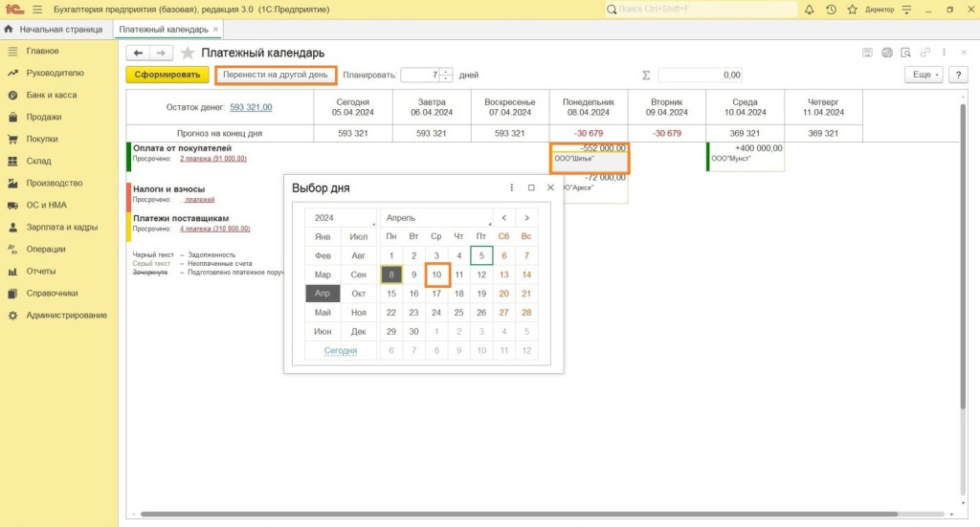
Task: Open the year 2024 selector in calendar
Action: click(341, 218)
